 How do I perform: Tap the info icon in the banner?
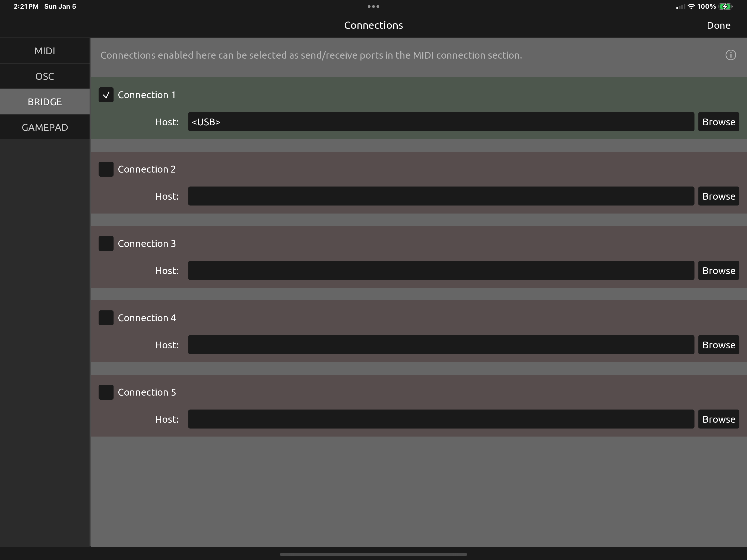730,55
